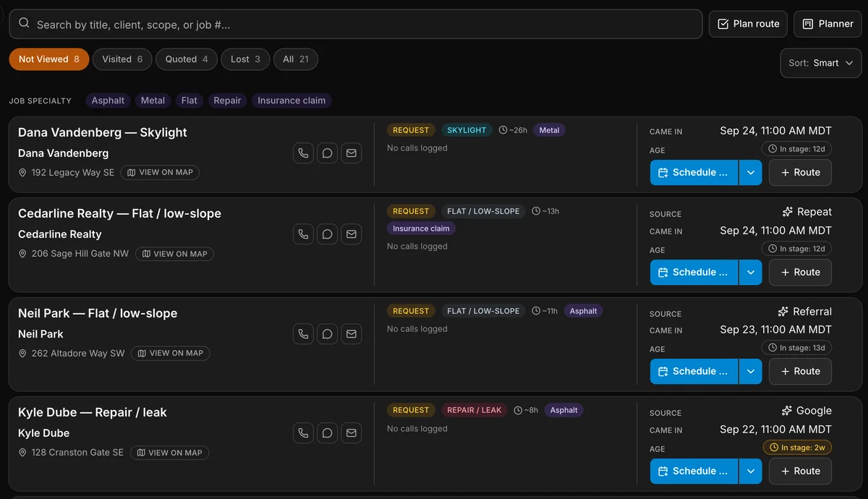The width and height of the screenshot is (868, 499).
Task: Schedule the Dana Vandenberg skylight job
Action: (x=694, y=173)
